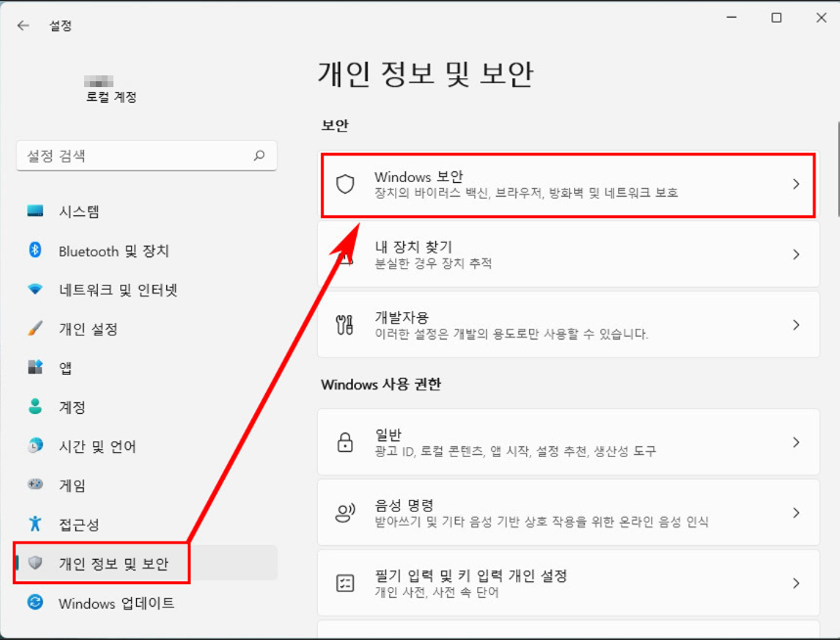The width and height of the screenshot is (840, 640).
Task: Click the 설정 검색 input field
Action: coord(147,156)
